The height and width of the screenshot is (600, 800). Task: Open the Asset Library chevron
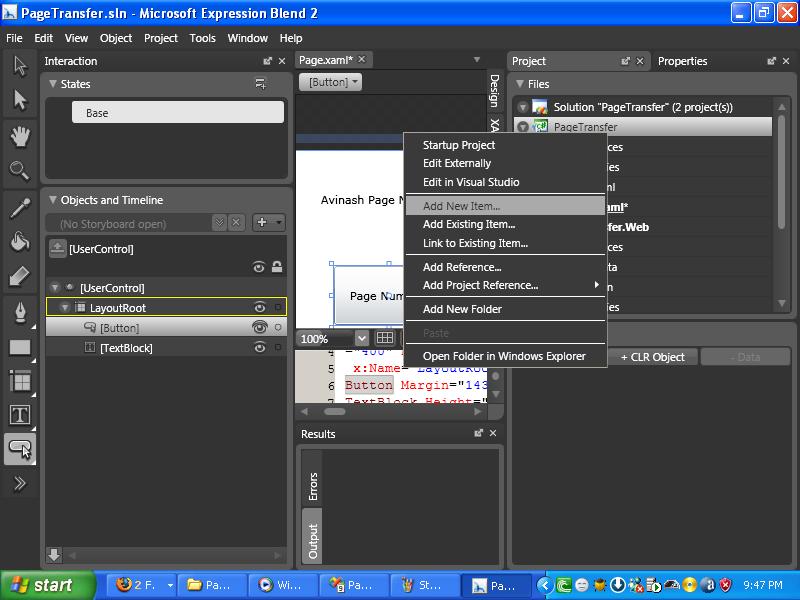[20, 483]
